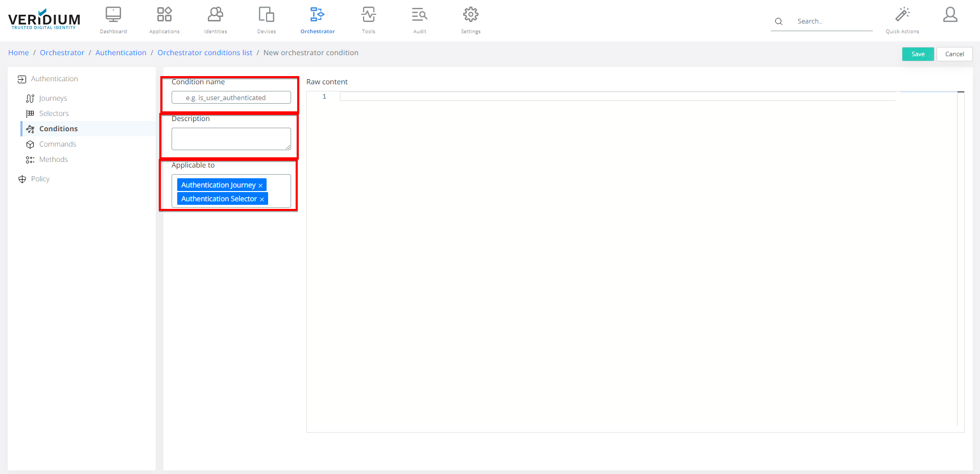The width and height of the screenshot is (980, 474).
Task: Click the green Save button
Action: [x=917, y=54]
